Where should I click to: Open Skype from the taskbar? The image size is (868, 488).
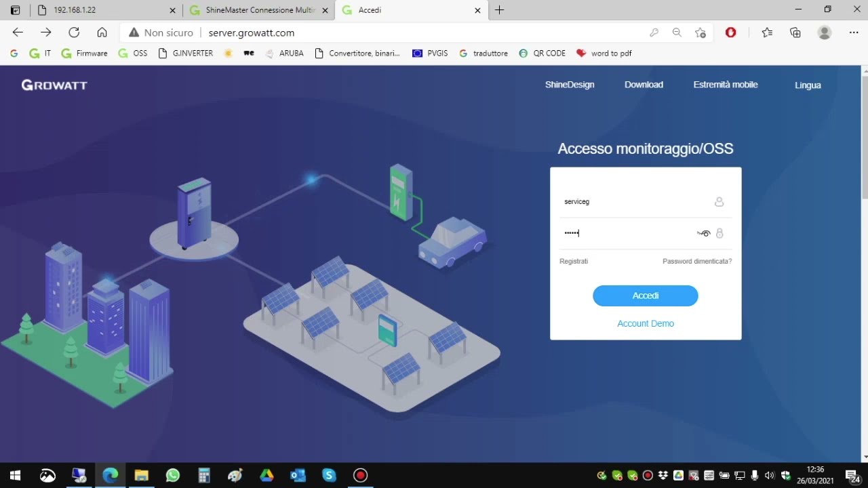[x=330, y=475]
